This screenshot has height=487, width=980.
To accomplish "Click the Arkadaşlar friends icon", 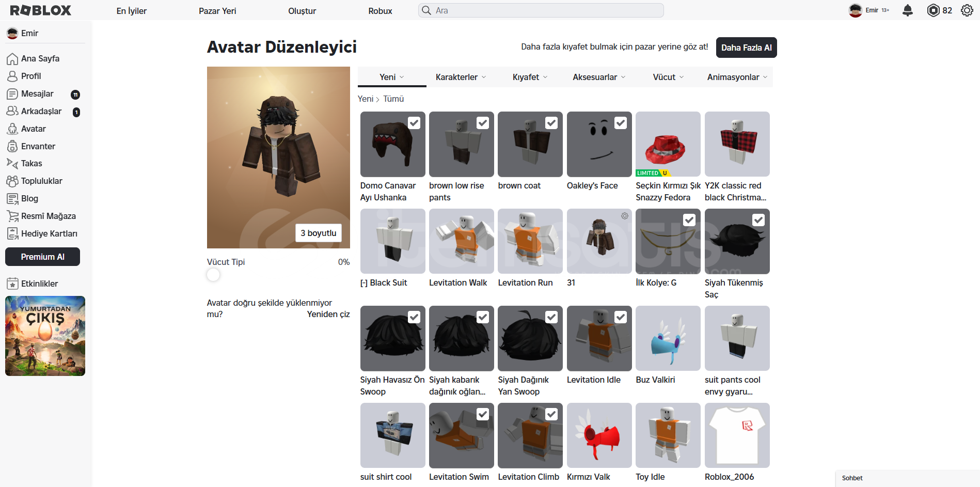I will point(12,111).
